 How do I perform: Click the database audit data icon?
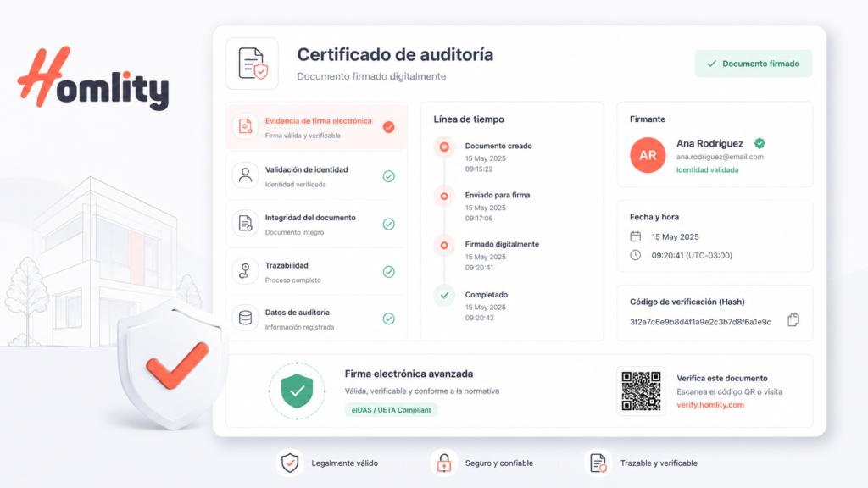(x=245, y=319)
